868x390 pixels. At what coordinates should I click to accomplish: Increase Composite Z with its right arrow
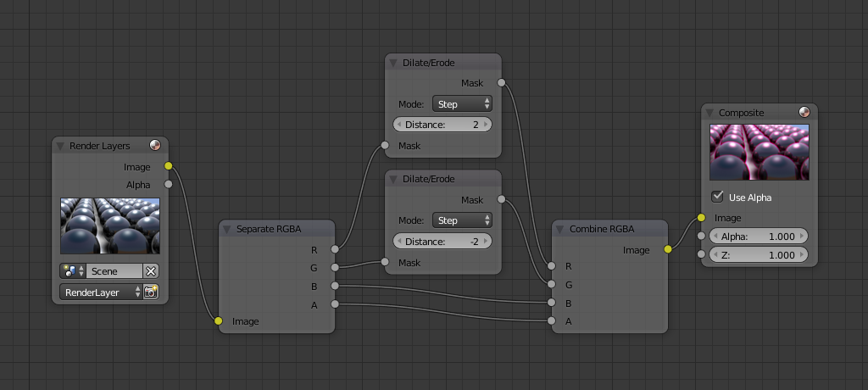pyautogui.click(x=802, y=255)
